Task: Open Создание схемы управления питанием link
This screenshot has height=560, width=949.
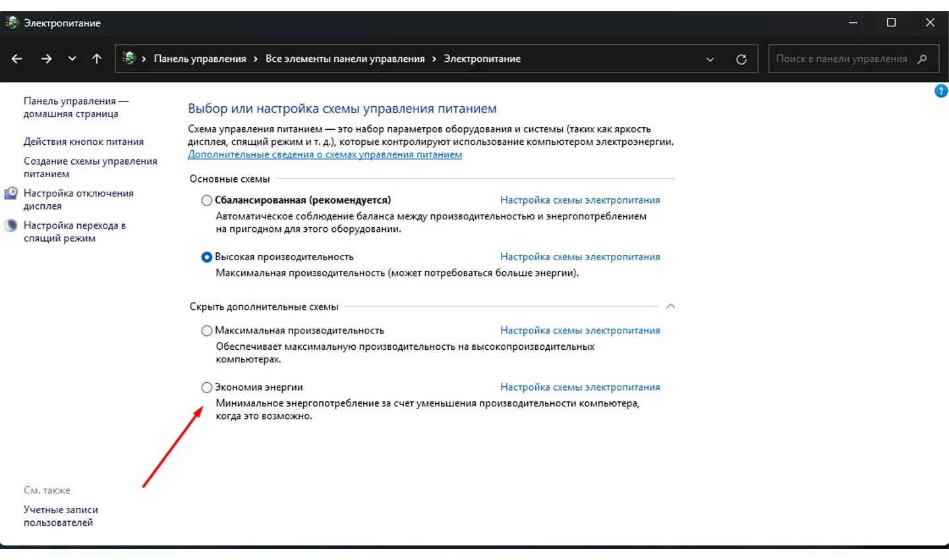Action: coord(90,167)
